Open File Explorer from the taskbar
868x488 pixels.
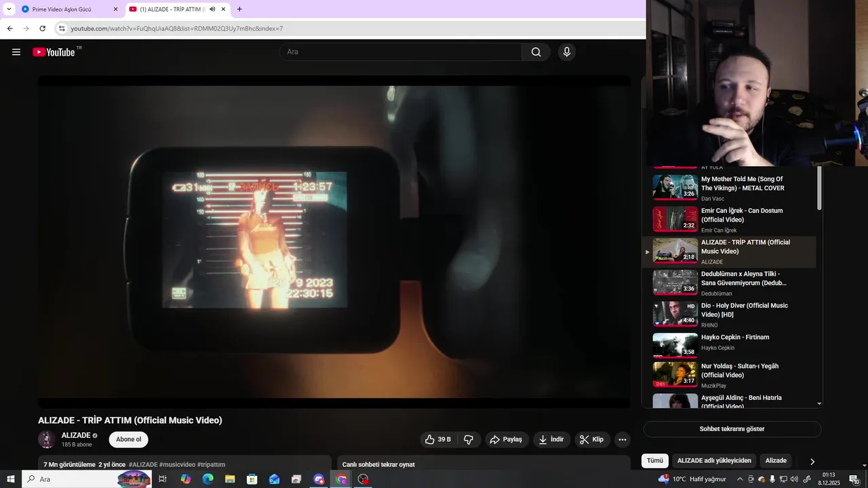click(230, 479)
